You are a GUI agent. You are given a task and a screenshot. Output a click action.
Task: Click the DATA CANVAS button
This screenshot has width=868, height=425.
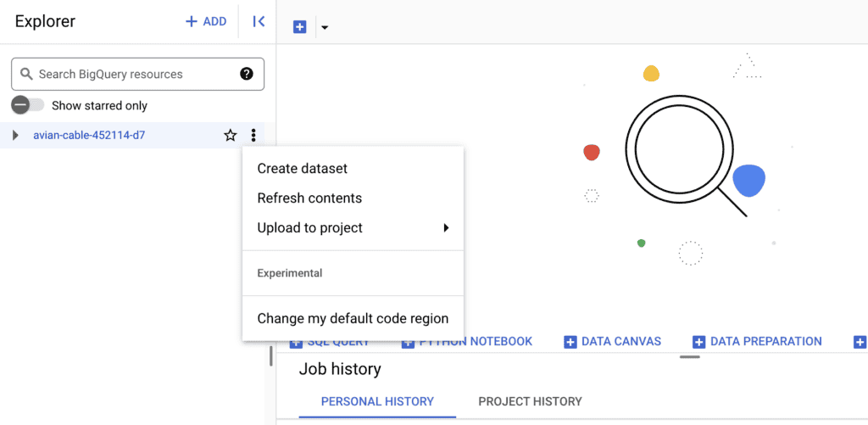612,341
